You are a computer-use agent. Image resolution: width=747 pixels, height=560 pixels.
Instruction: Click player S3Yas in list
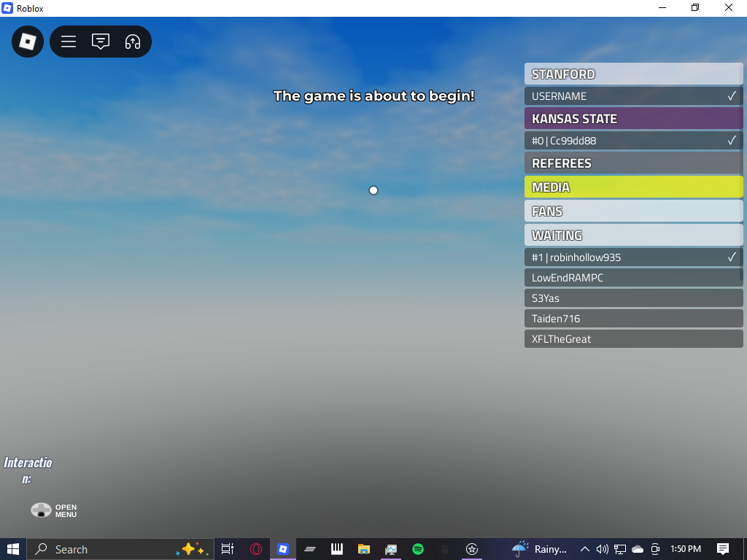click(634, 298)
